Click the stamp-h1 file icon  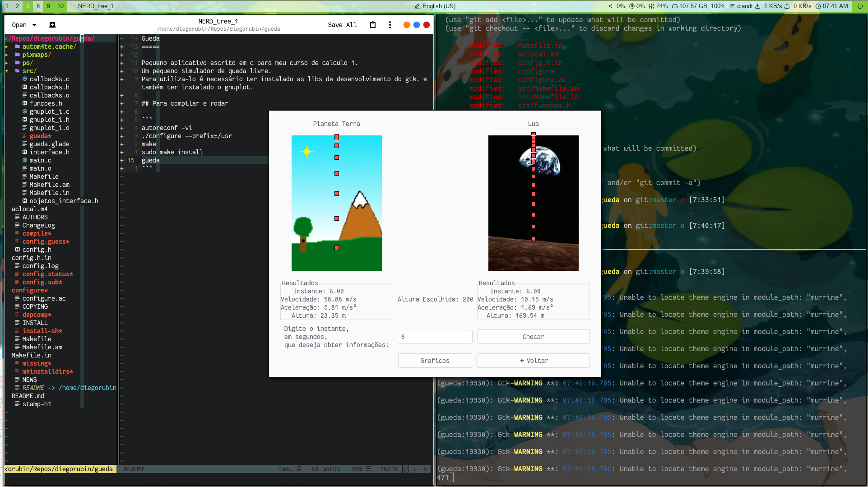[x=18, y=404]
